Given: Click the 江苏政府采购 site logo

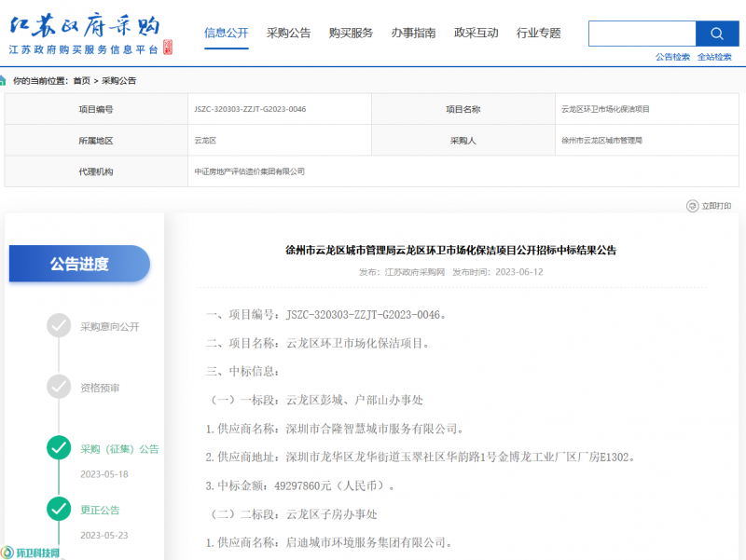Looking at the screenshot, I should coord(90,34).
